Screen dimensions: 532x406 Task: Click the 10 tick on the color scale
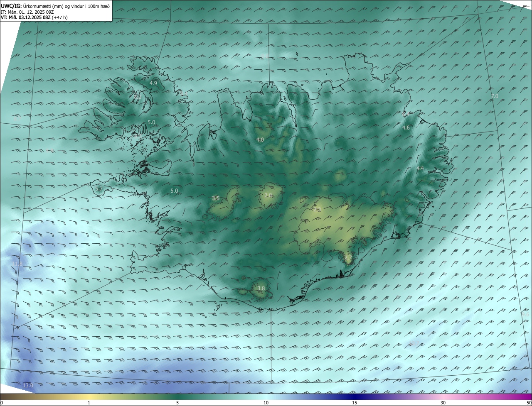click(266, 403)
